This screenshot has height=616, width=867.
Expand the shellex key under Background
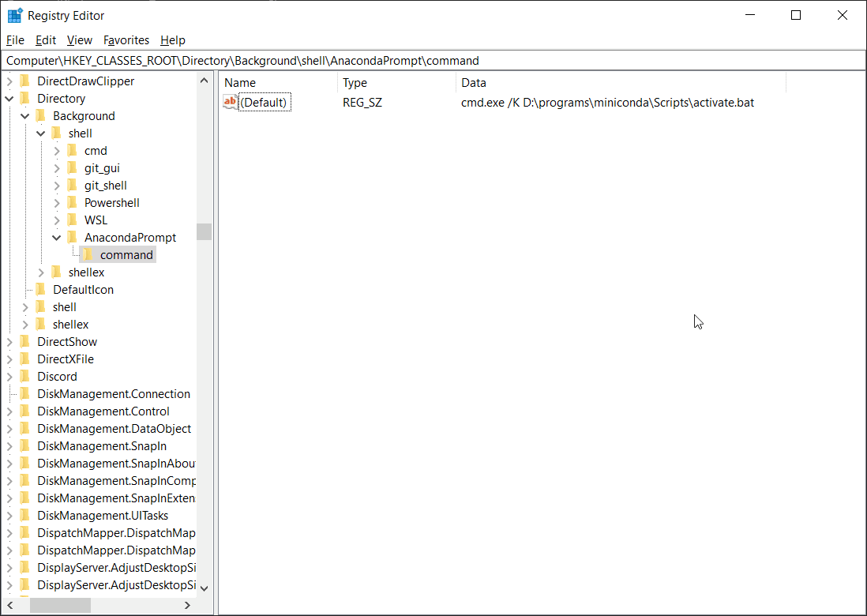[x=41, y=272]
